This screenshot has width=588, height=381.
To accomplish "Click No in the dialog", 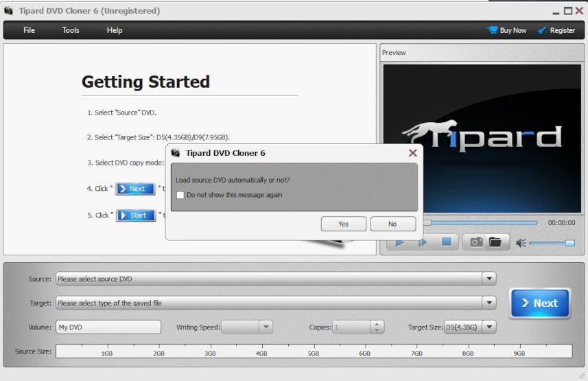I will [x=392, y=224].
